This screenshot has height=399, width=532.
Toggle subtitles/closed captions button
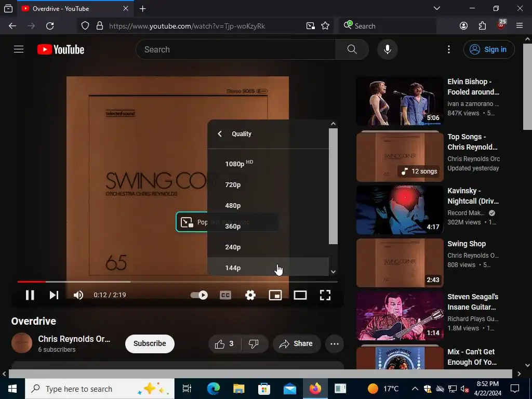[x=225, y=295]
